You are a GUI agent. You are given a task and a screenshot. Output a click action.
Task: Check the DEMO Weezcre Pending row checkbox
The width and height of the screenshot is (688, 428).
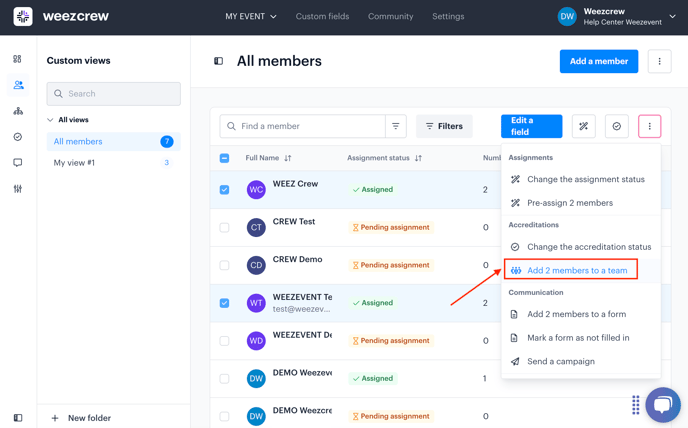click(224, 416)
